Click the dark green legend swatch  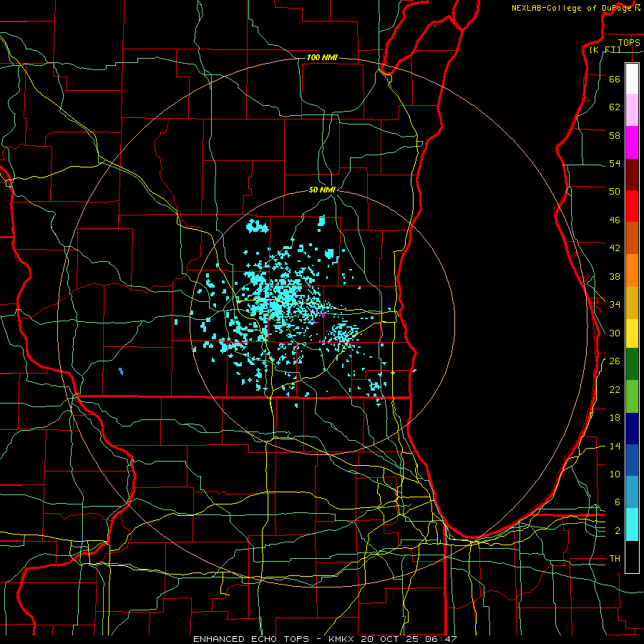pyautogui.click(x=632, y=364)
